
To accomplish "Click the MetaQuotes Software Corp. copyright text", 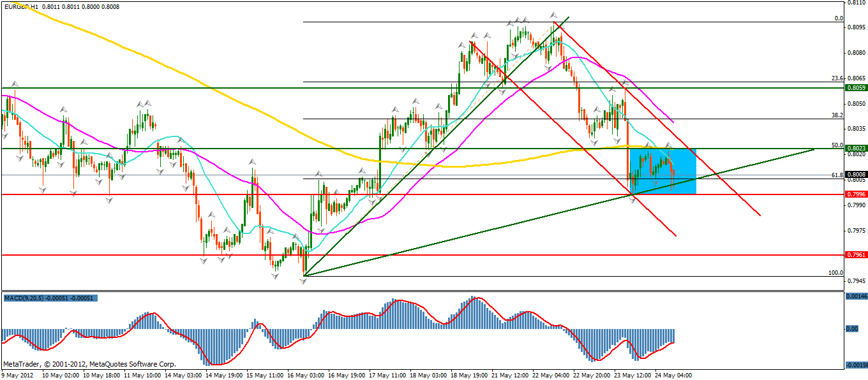I will tap(89, 364).
